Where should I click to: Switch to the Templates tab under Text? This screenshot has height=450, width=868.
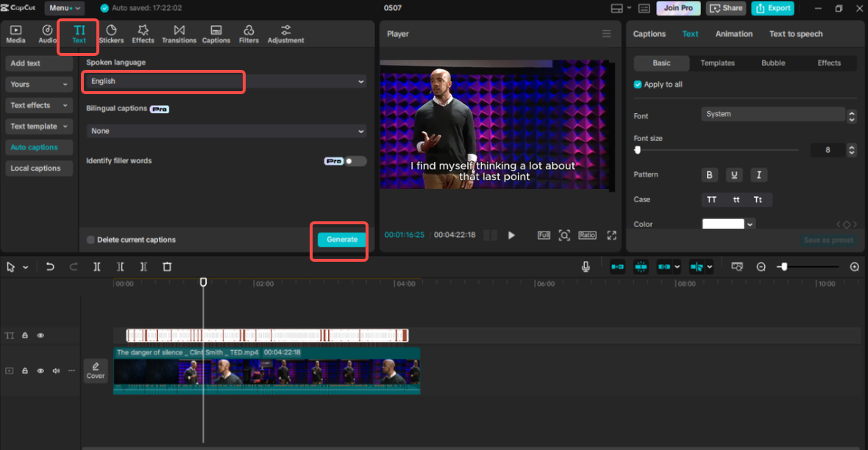pyautogui.click(x=717, y=63)
